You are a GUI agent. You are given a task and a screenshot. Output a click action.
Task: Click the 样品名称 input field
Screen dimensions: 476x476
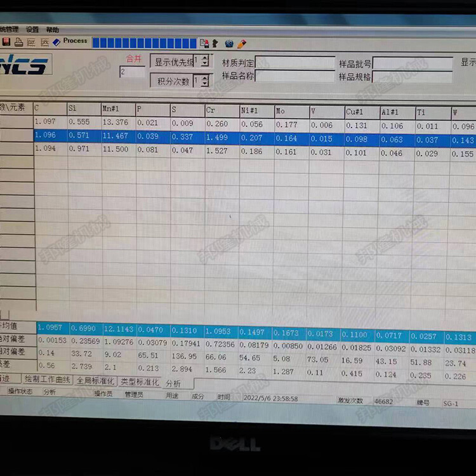pos(295,76)
